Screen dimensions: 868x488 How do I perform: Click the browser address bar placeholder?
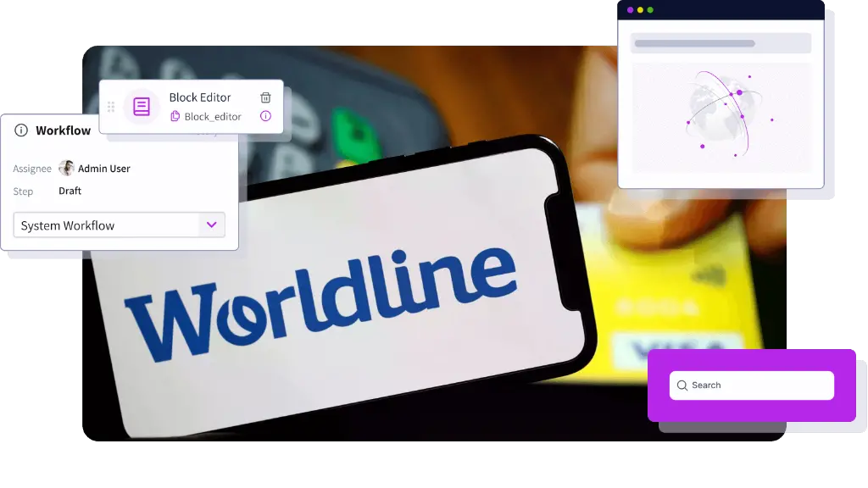721,42
